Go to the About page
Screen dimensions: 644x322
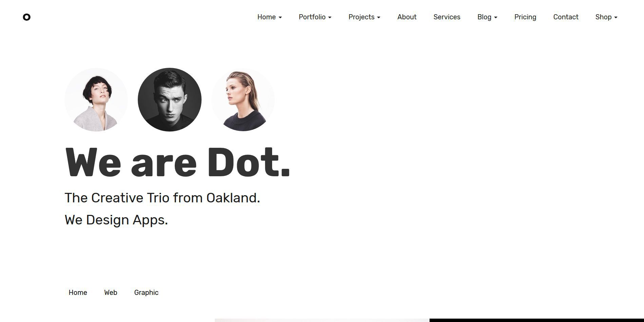pyautogui.click(x=407, y=17)
